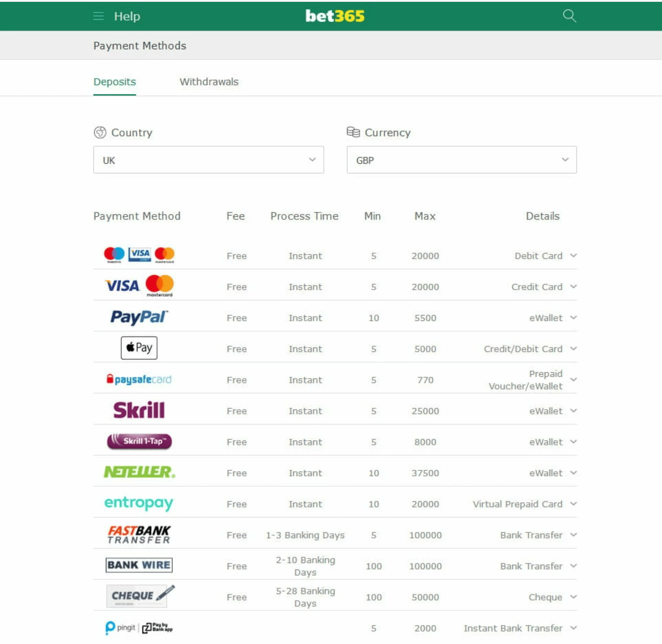The image size is (662, 644).
Task: Click the 25000 max value for Skrill
Action: [x=425, y=411]
